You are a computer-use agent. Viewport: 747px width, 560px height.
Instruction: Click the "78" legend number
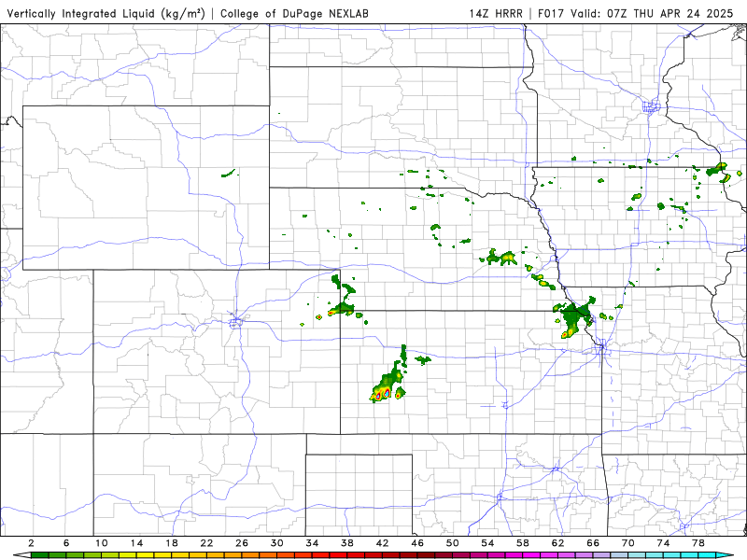tap(698, 543)
